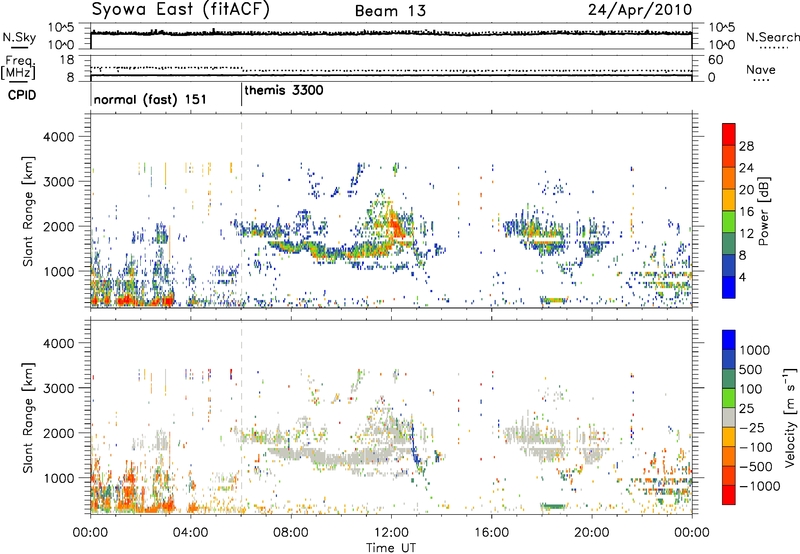Click the 'Slant Range [km]' label of the Power panel

point(28,211)
